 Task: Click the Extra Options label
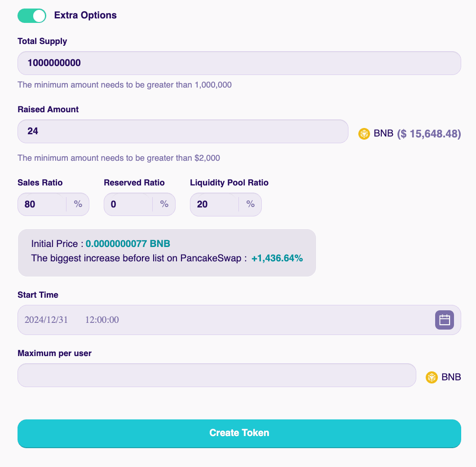(x=85, y=15)
